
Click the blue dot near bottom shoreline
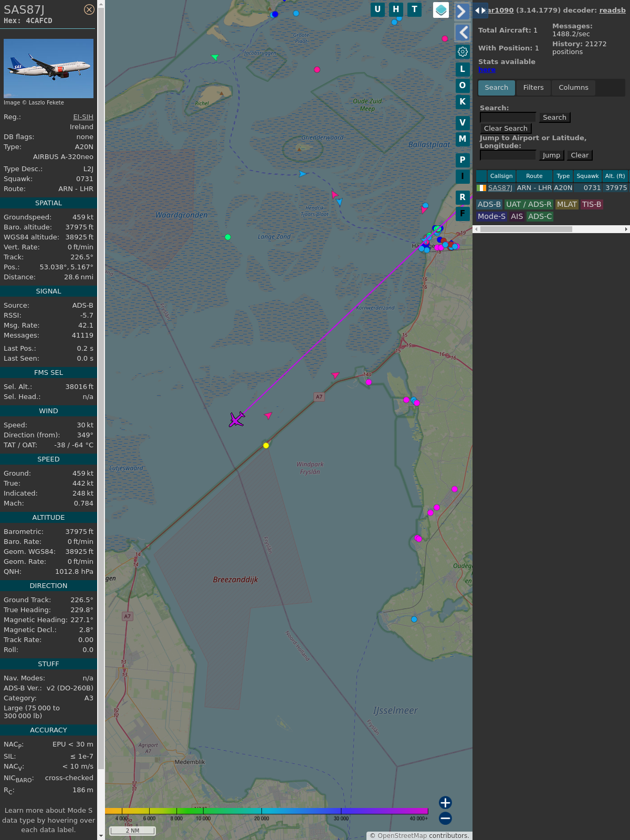[414, 619]
